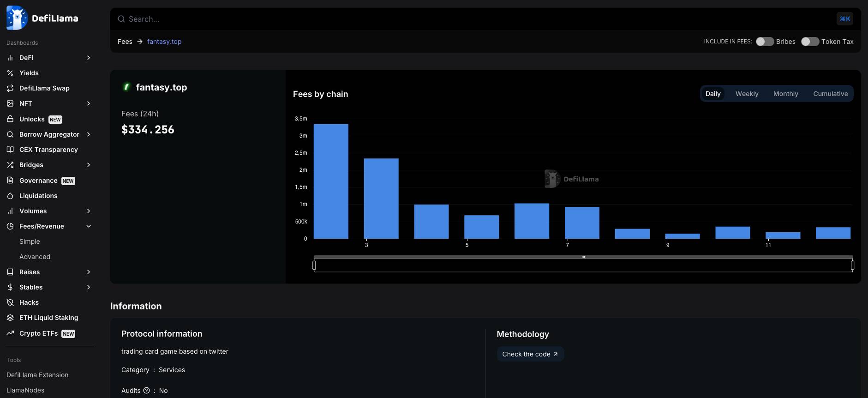Viewport: 868px width, 398px height.
Task: Click the DefiLlama logo icon
Action: coord(17,18)
